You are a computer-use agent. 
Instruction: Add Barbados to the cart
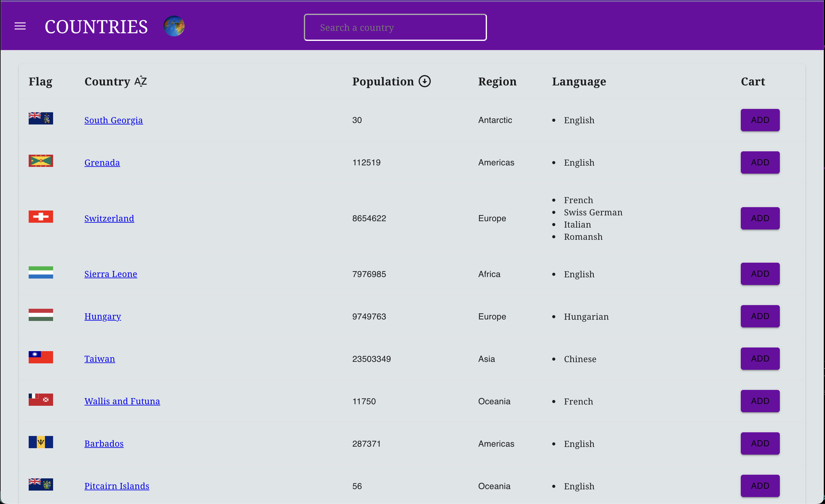[x=760, y=443]
